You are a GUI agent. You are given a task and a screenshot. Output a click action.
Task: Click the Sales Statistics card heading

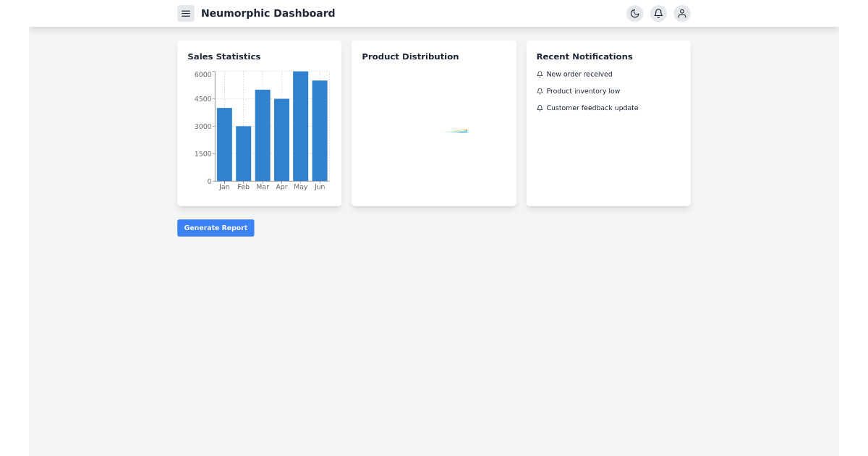224,56
